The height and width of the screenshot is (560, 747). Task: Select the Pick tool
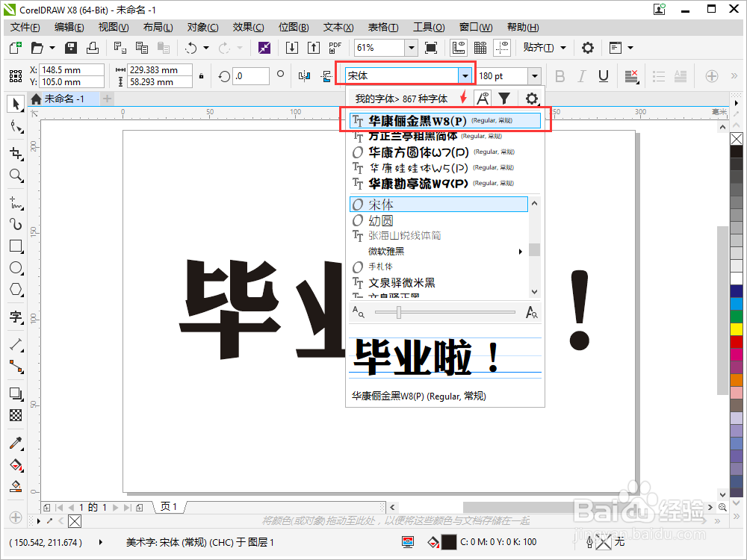[x=16, y=103]
